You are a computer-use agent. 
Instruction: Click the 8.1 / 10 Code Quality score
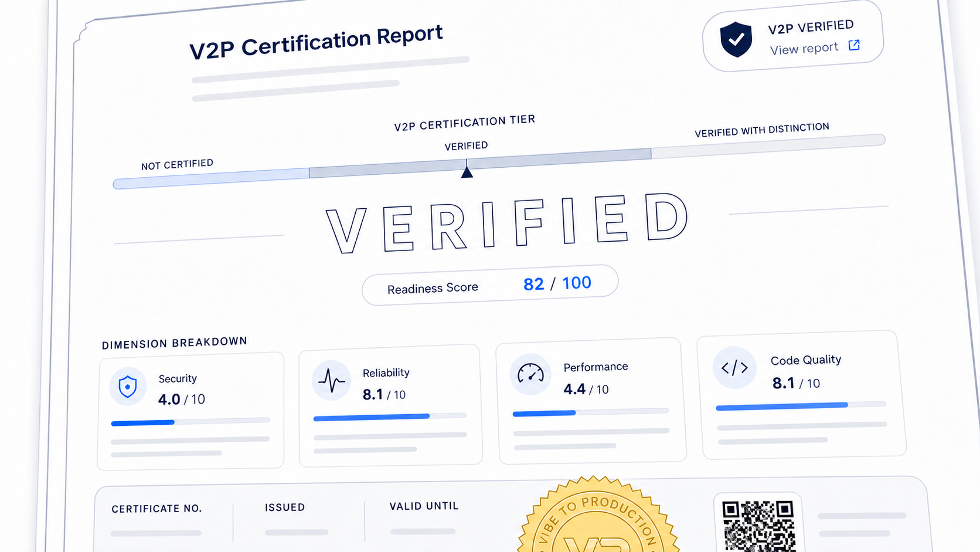(x=796, y=383)
